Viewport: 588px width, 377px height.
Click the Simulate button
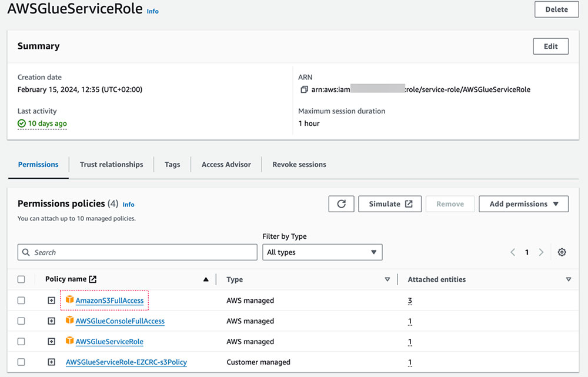(390, 203)
